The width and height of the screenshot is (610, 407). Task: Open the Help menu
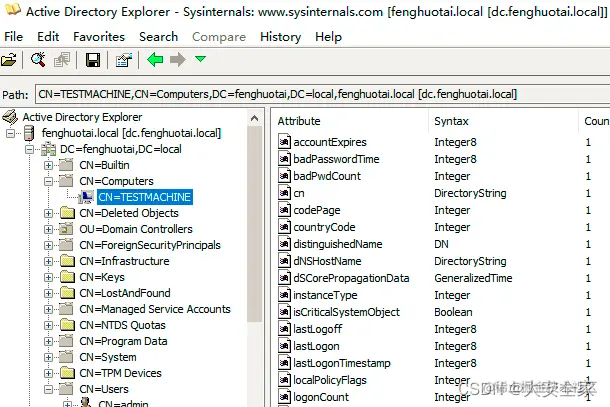click(328, 37)
